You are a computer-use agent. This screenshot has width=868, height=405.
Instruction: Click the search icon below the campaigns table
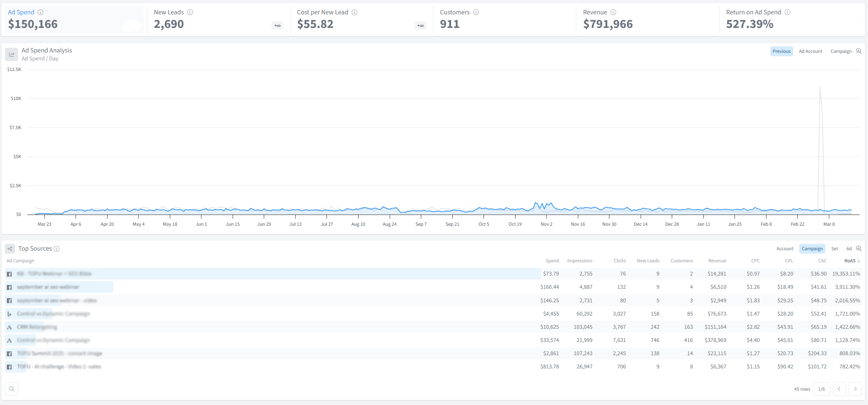(x=12, y=389)
